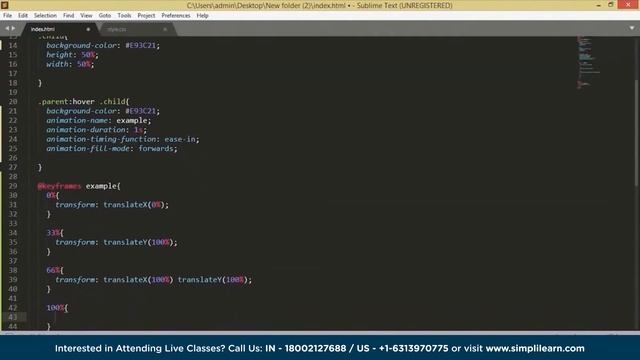Click the unsaved dot on index.html tab
This screenshot has height=360, width=640.
pos(88,29)
